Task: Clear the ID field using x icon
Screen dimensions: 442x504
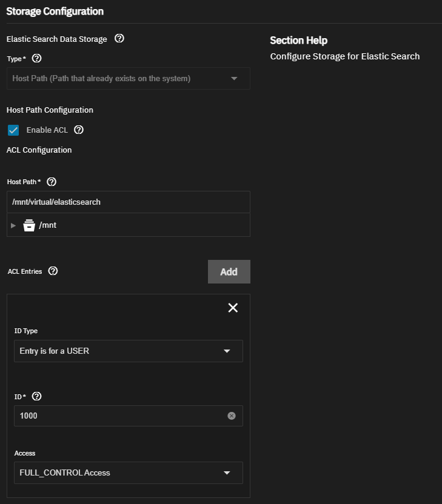Action: pos(232,416)
